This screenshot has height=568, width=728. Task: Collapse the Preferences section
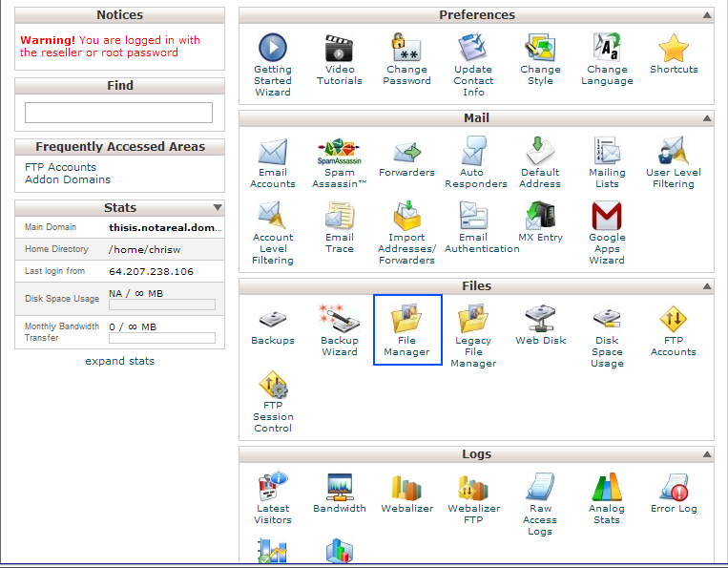coord(707,15)
